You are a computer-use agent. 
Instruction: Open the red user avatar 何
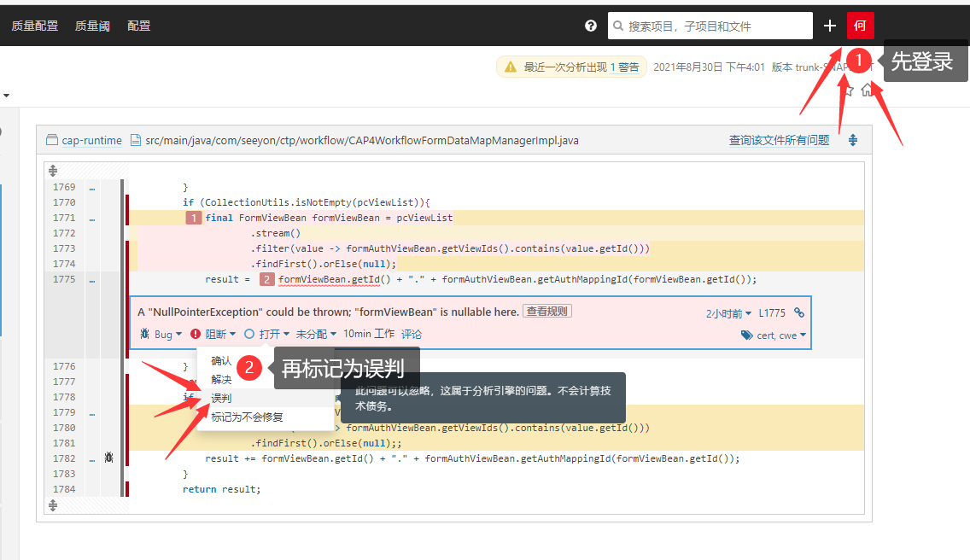[860, 26]
